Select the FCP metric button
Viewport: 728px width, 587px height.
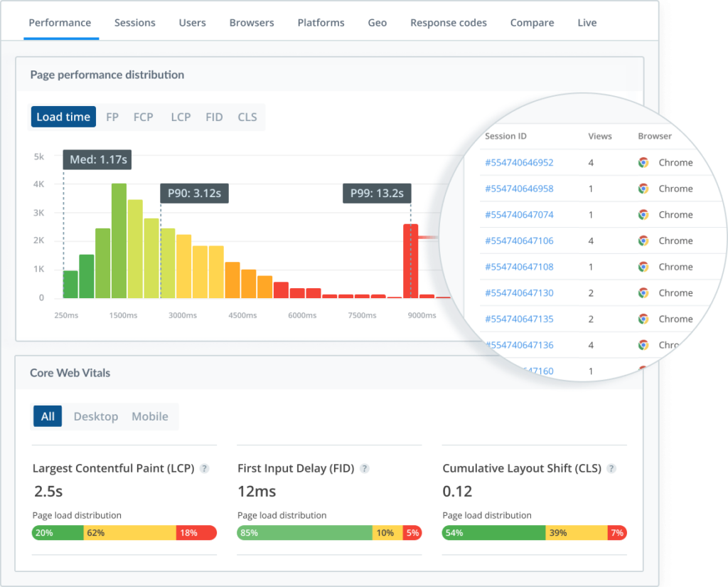point(143,117)
